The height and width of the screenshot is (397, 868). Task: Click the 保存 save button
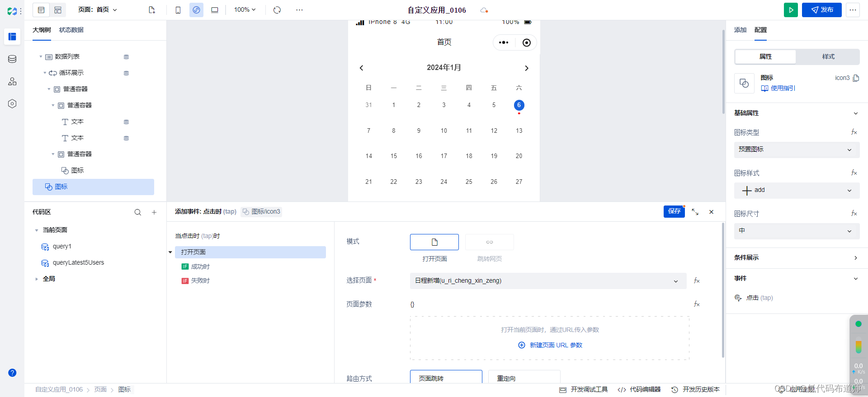674,211
